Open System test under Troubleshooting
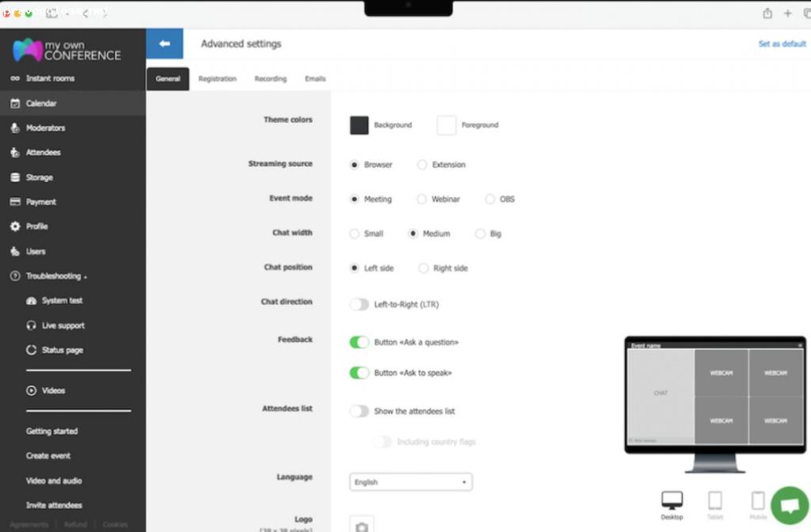This screenshot has height=532, width=811. [x=62, y=301]
